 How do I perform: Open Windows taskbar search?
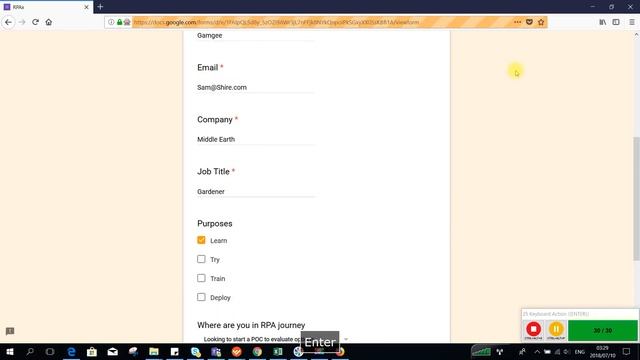click(30, 351)
